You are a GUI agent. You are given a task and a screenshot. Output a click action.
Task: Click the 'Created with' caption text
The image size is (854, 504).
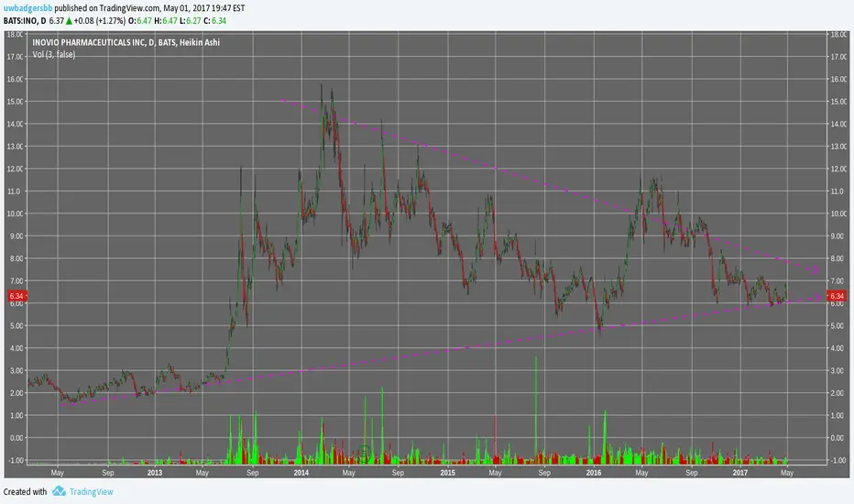pos(25,491)
